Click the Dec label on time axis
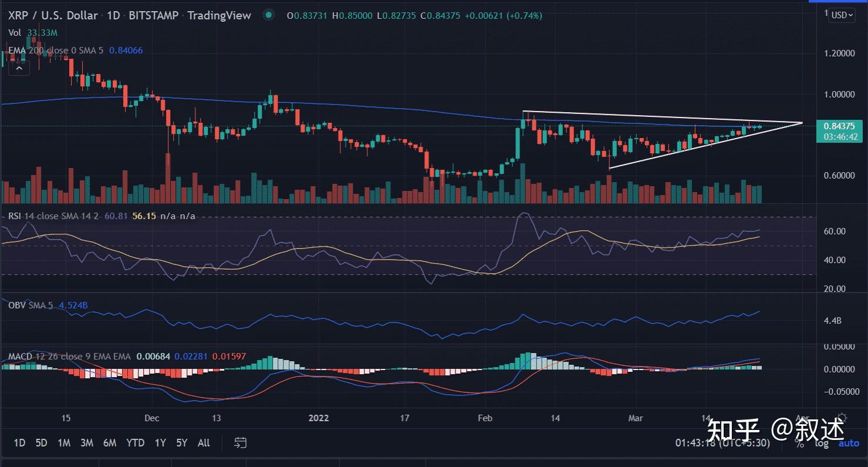This screenshot has width=868, height=467. [x=151, y=418]
